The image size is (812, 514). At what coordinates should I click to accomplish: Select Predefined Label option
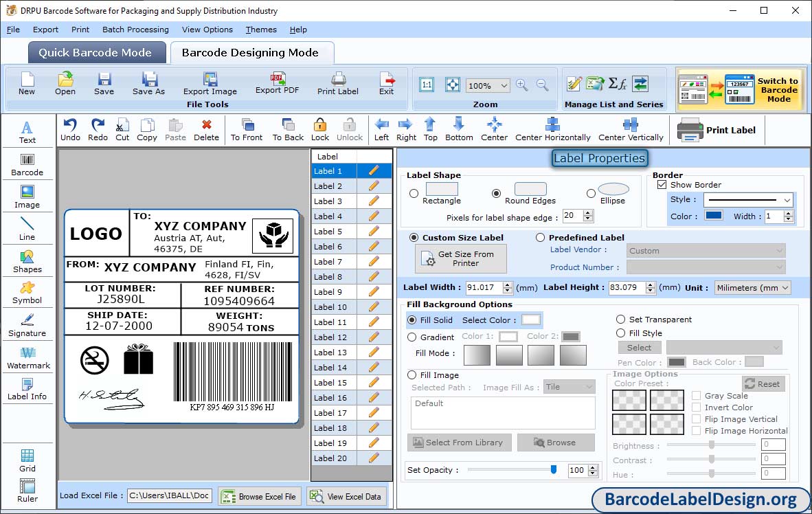[x=540, y=237]
